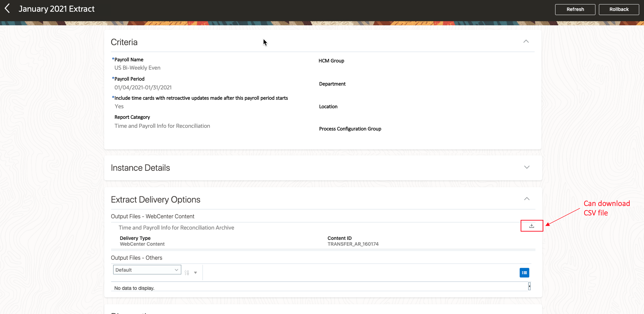The height and width of the screenshot is (314, 644).
Task: Click the back arrow beside January 2021 Extract
Action: 7,8
